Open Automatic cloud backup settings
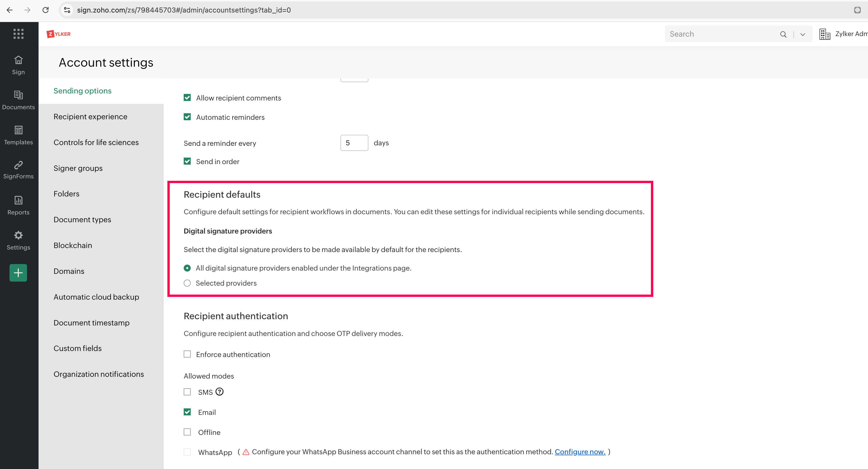This screenshot has width=868, height=469. (x=96, y=297)
